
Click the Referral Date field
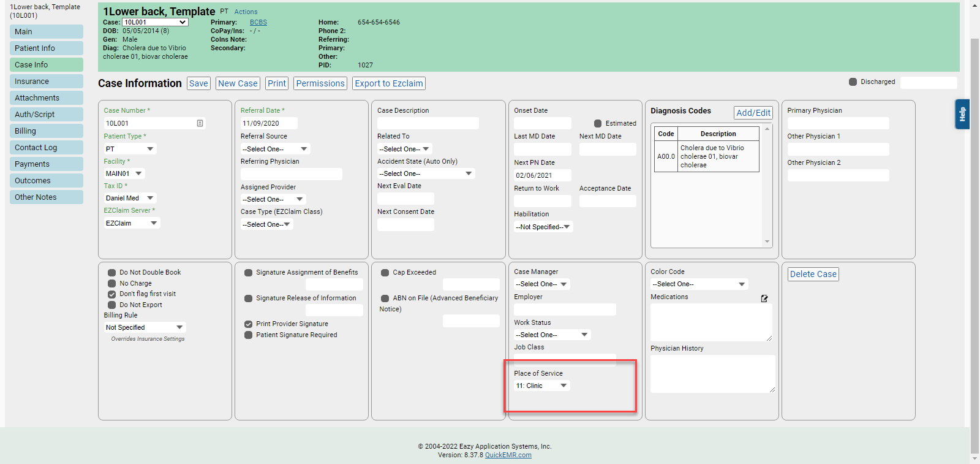tap(269, 123)
